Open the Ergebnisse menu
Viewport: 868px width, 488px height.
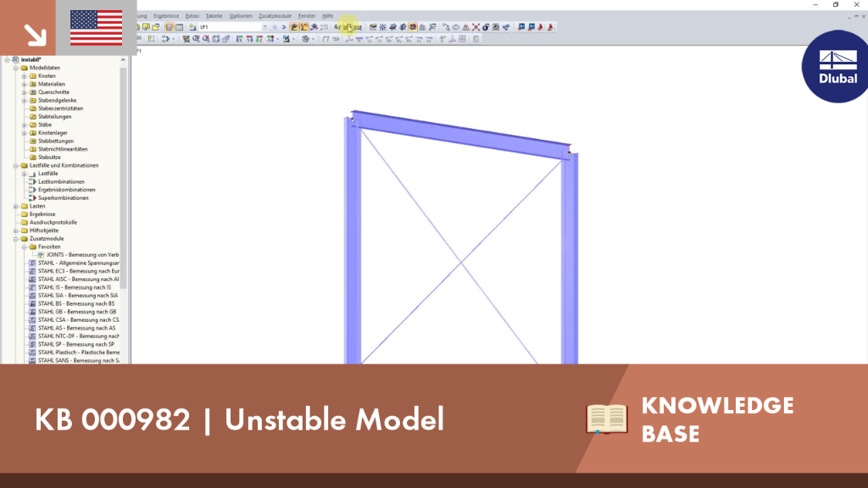tap(166, 16)
